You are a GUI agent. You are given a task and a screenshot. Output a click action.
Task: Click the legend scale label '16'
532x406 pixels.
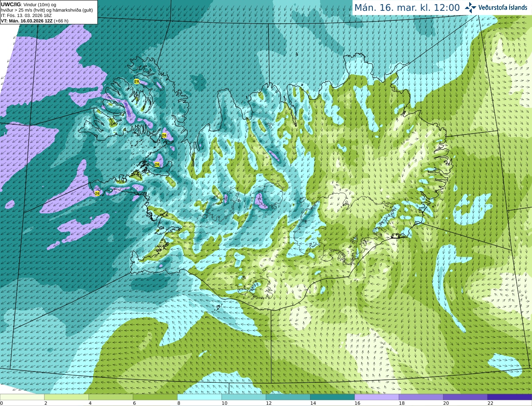tap(357, 403)
